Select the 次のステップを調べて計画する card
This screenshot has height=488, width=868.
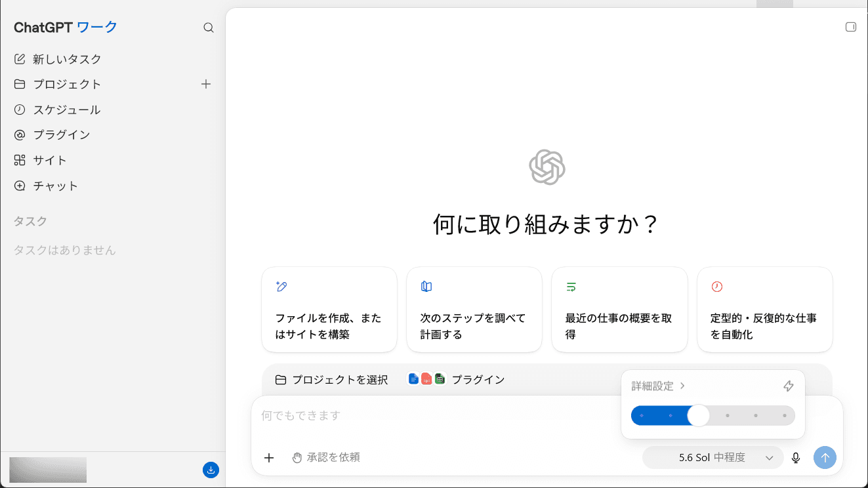[474, 310]
